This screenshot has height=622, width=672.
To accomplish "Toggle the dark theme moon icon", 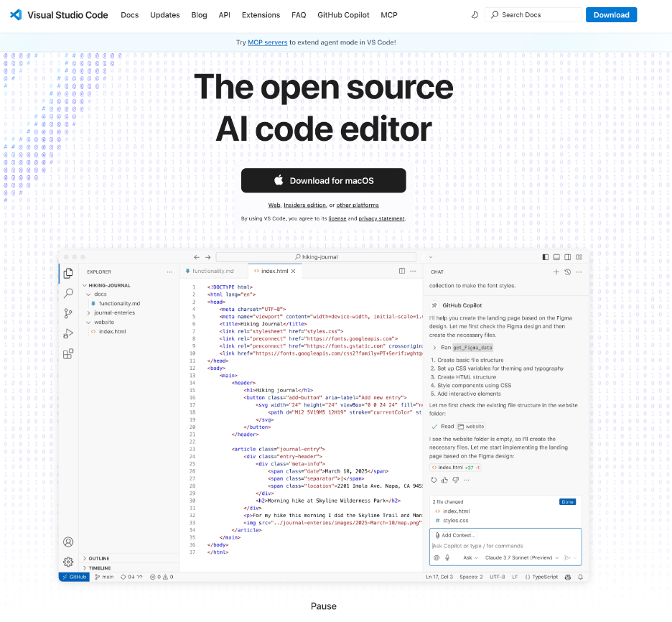I will 475,15.
